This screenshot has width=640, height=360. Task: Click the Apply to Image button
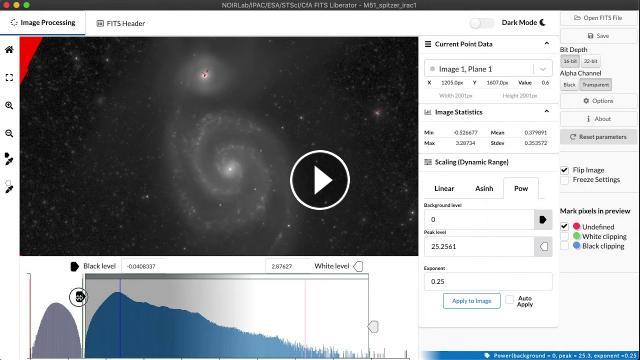point(471,301)
